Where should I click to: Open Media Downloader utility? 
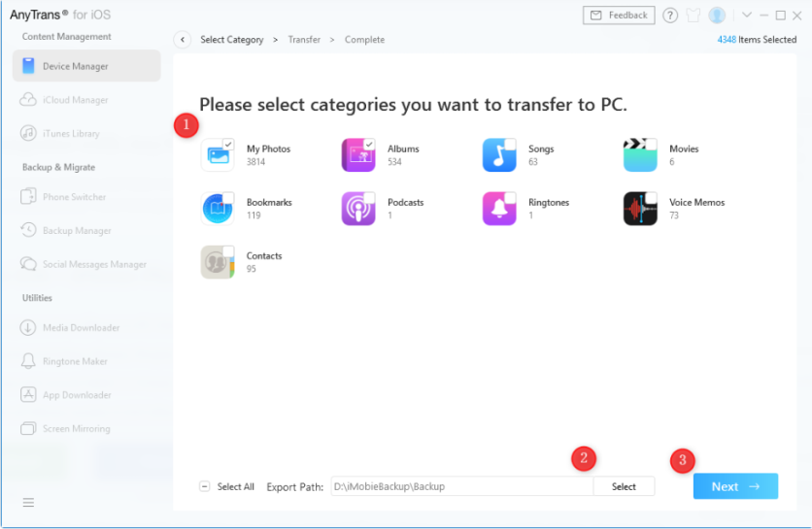pos(86,328)
